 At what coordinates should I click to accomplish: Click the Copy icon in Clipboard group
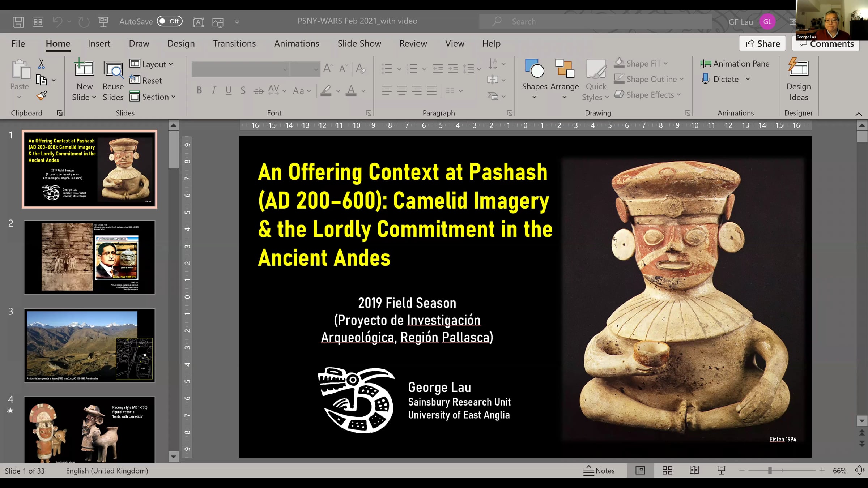click(x=41, y=80)
